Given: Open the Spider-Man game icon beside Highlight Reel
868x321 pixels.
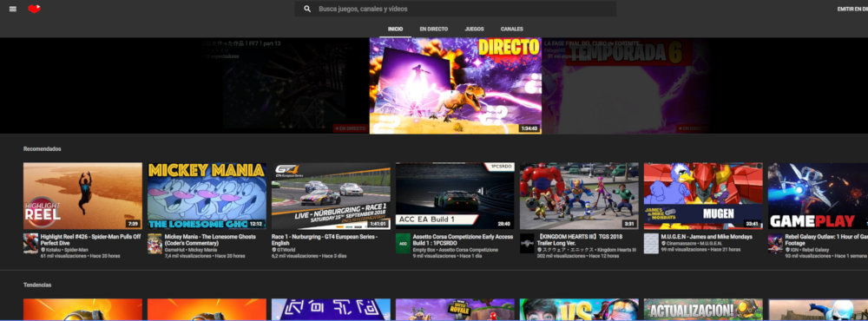Looking at the screenshot, I should (x=30, y=244).
